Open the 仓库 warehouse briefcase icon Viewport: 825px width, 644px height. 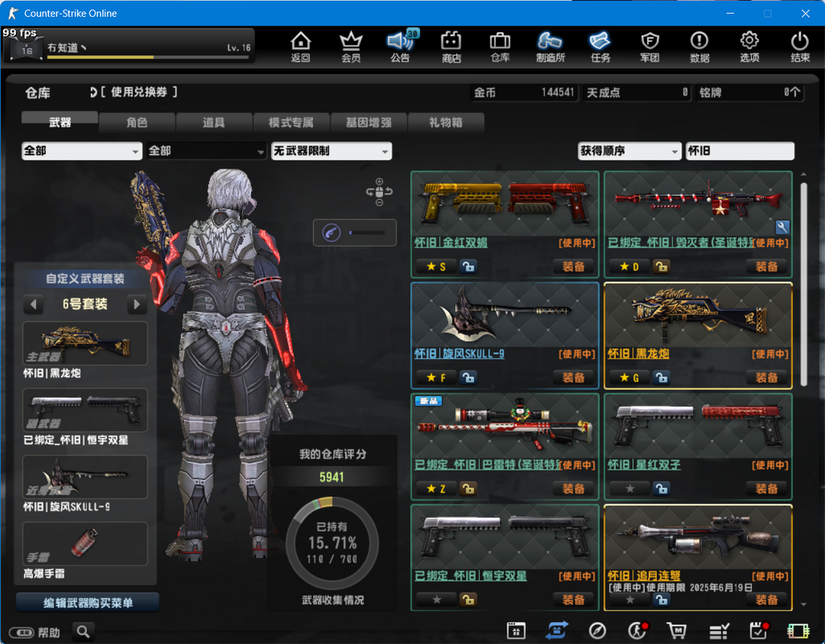click(500, 47)
